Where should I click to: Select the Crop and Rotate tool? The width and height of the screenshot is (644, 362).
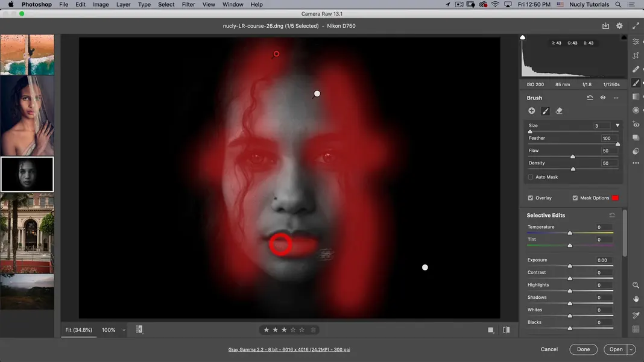click(636, 55)
